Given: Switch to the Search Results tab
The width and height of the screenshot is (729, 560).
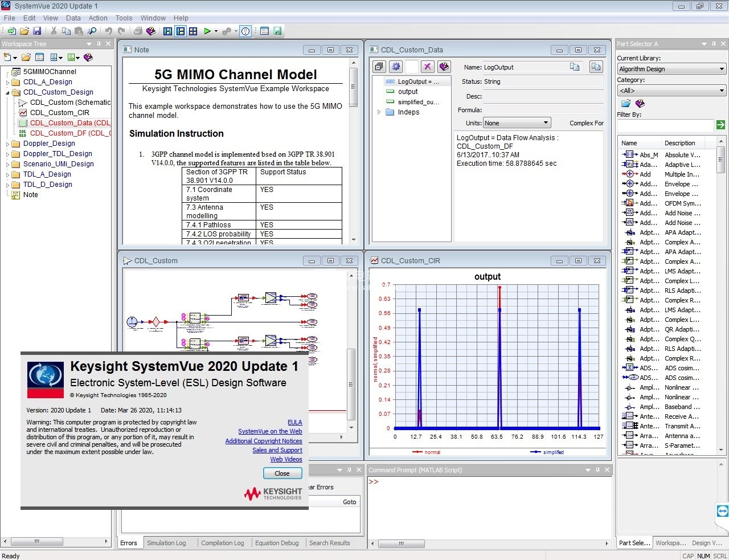Looking at the screenshot, I should [x=330, y=543].
